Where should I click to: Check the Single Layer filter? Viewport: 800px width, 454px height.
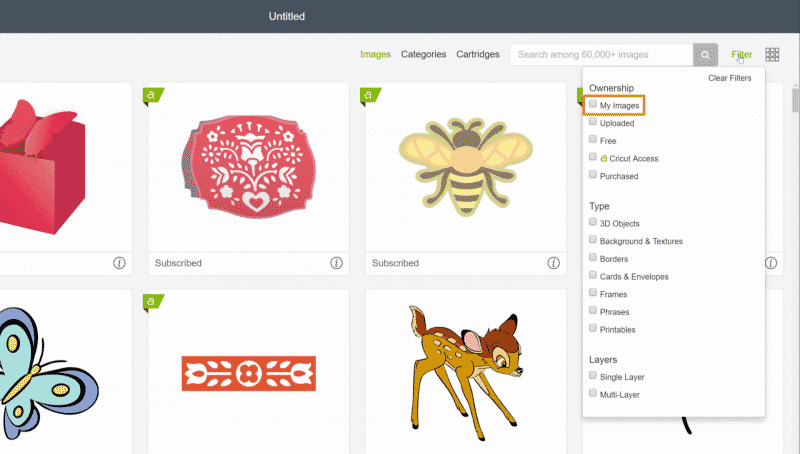(592, 375)
